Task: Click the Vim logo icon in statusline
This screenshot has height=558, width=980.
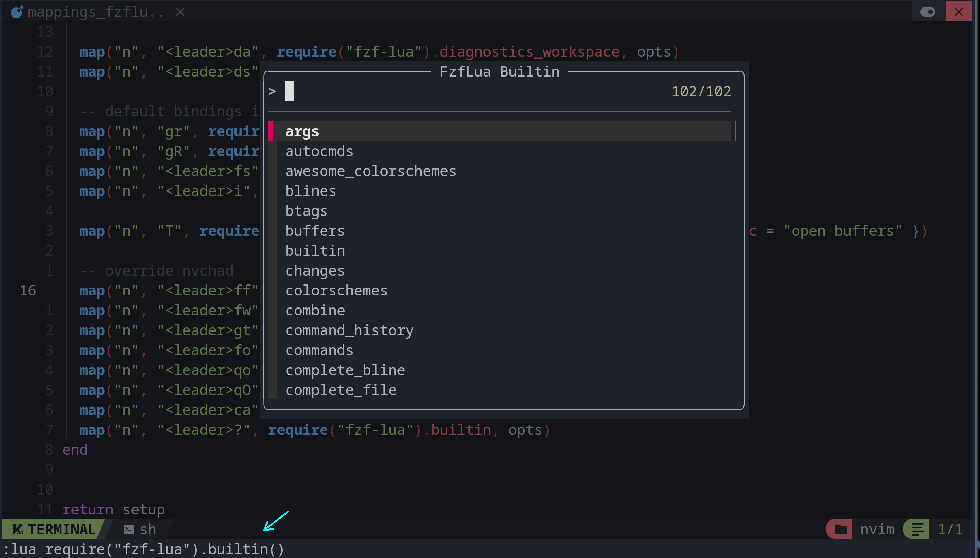Action: [17, 529]
